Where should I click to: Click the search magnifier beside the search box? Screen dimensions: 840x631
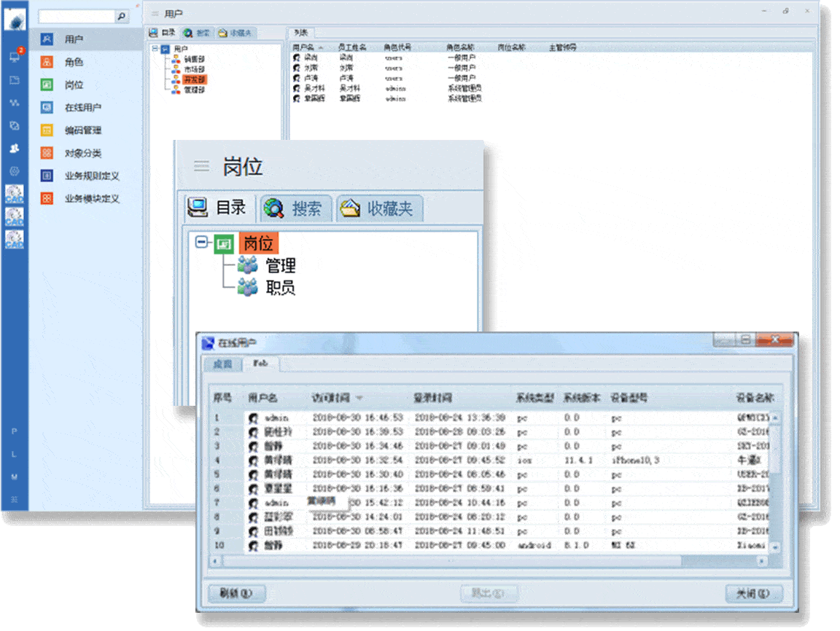pos(122,17)
